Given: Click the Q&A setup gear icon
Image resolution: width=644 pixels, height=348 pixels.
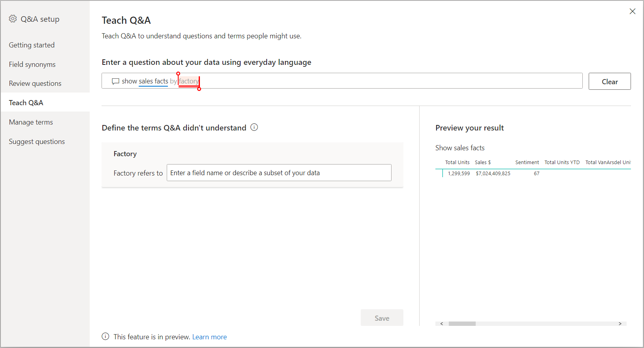Looking at the screenshot, I should [x=13, y=19].
